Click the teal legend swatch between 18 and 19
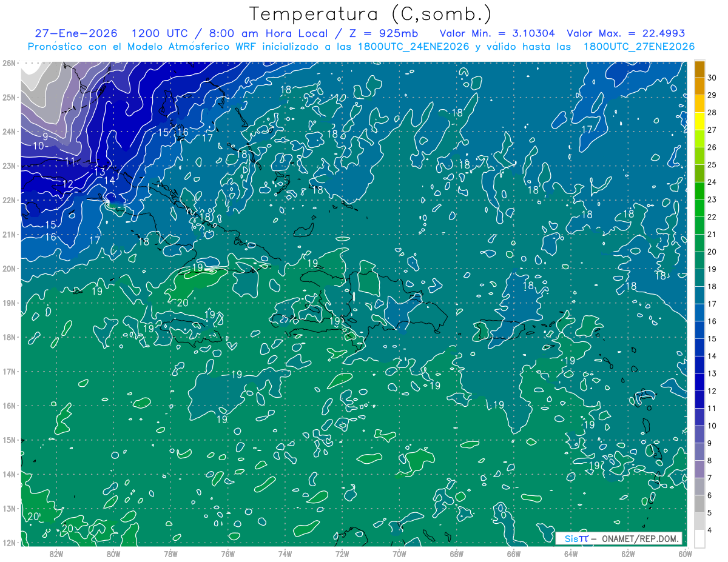 pyautogui.click(x=699, y=278)
